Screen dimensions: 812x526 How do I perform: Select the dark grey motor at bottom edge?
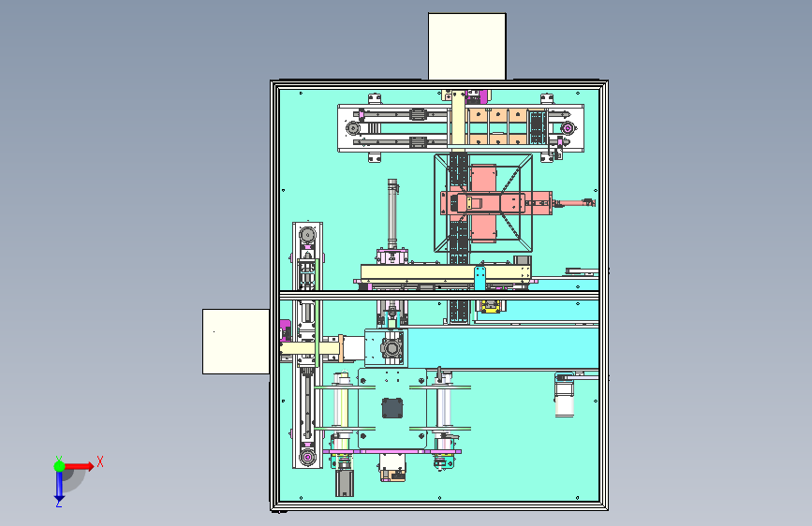(x=344, y=484)
